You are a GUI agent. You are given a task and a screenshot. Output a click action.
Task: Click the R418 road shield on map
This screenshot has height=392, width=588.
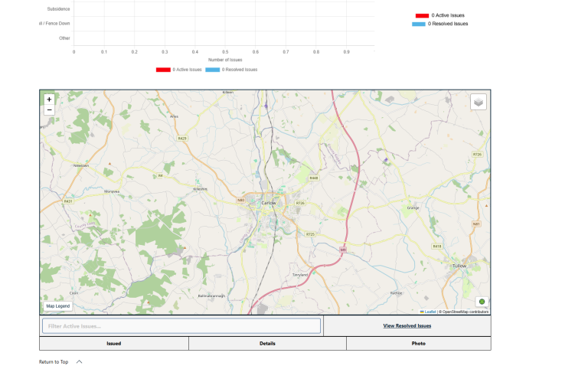click(x=437, y=247)
